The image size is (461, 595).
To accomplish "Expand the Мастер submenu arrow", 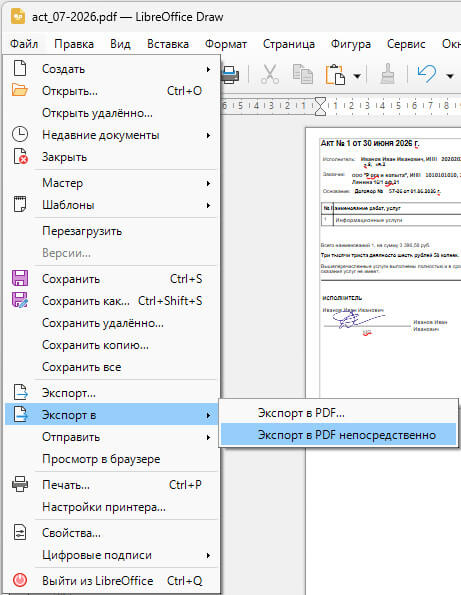I will tap(208, 183).
